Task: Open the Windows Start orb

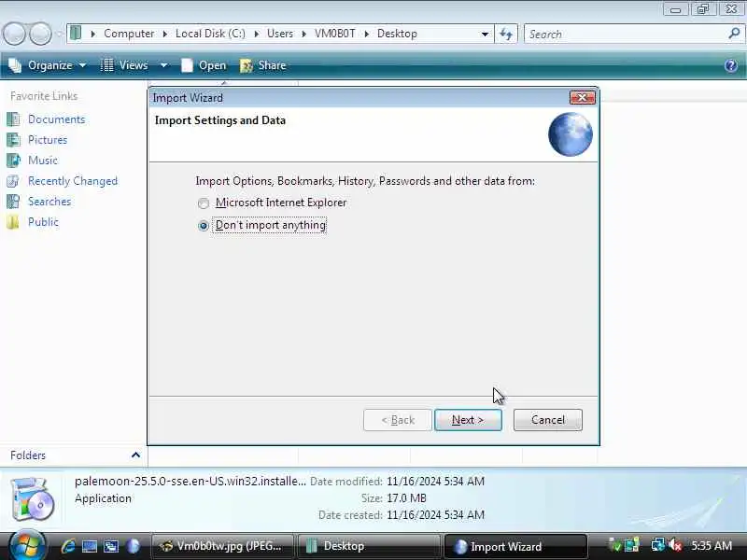Action: (27, 546)
